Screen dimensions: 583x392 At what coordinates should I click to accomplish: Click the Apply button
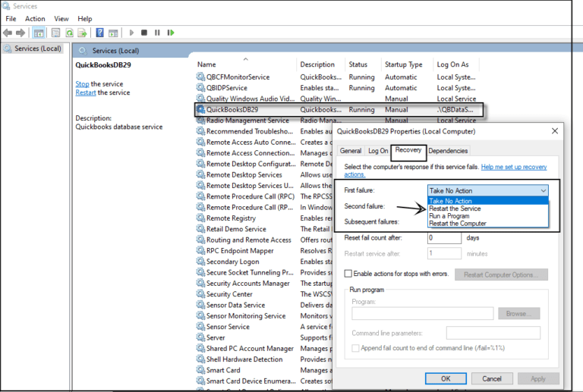pyautogui.click(x=538, y=378)
